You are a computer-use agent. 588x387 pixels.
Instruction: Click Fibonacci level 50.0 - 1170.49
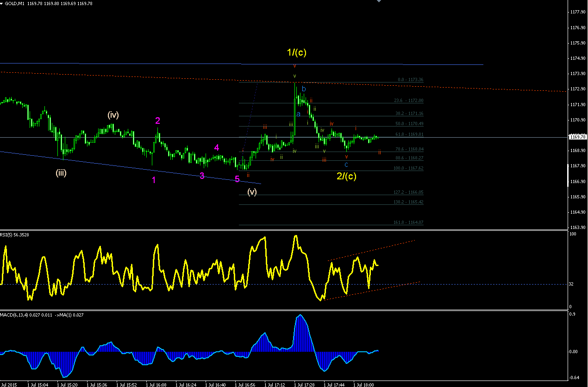(408, 124)
